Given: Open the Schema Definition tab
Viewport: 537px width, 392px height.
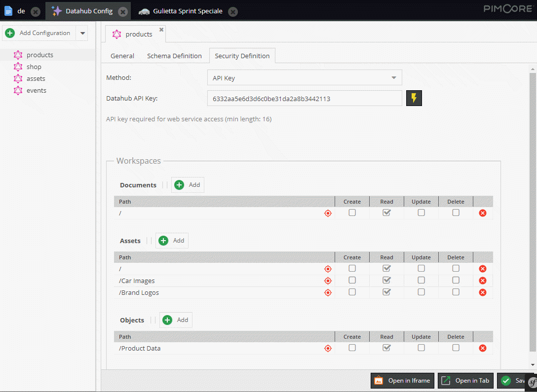Looking at the screenshot, I should [174, 56].
